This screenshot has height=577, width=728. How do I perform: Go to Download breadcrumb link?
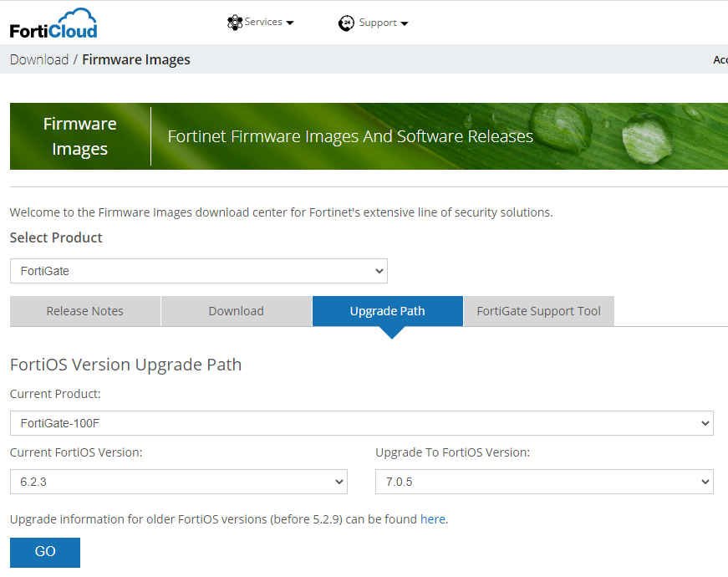point(39,59)
